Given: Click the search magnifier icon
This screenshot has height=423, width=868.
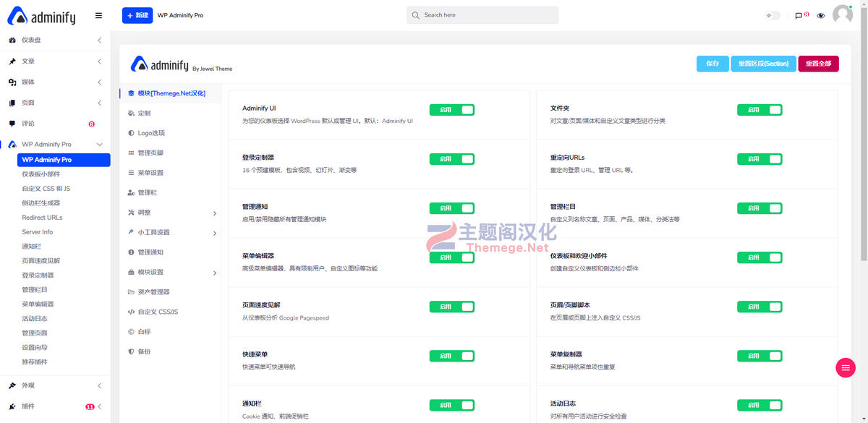Looking at the screenshot, I should pyautogui.click(x=415, y=15).
